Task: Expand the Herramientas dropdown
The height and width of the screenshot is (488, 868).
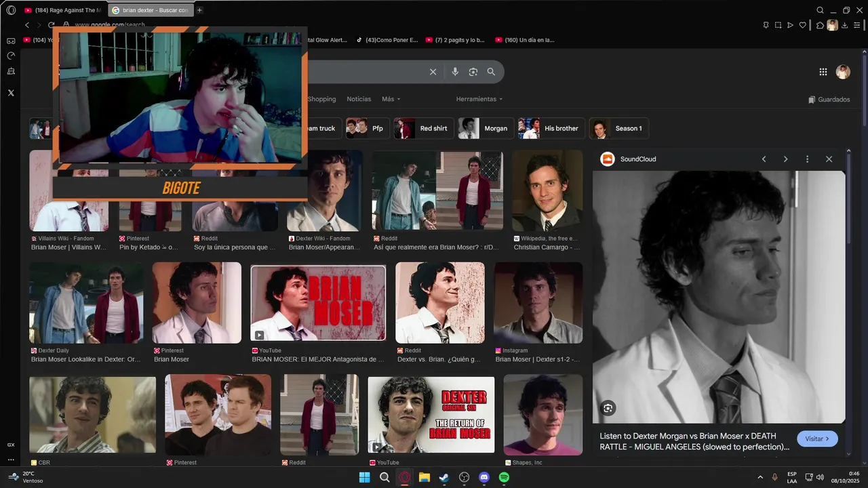Action: (x=479, y=99)
